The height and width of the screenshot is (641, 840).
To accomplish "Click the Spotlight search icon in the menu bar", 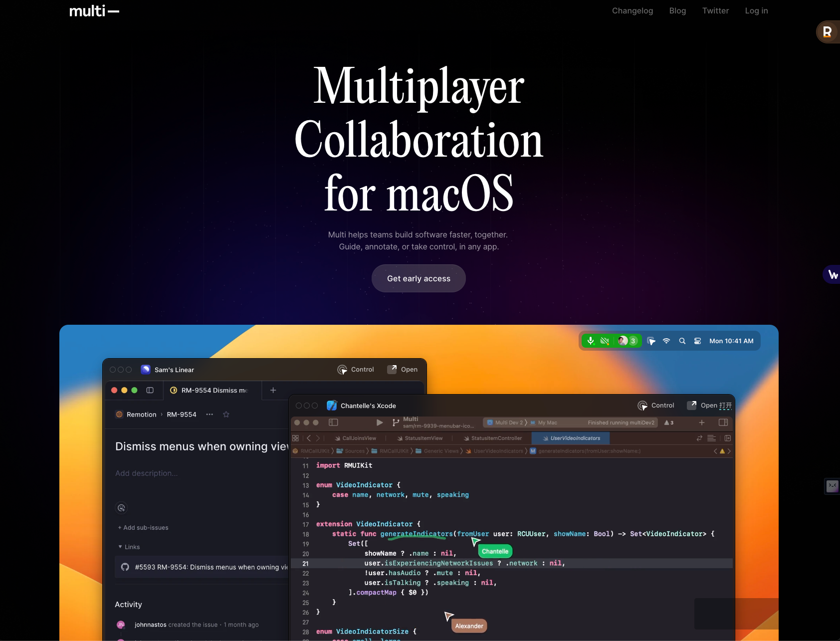I will [x=682, y=341].
